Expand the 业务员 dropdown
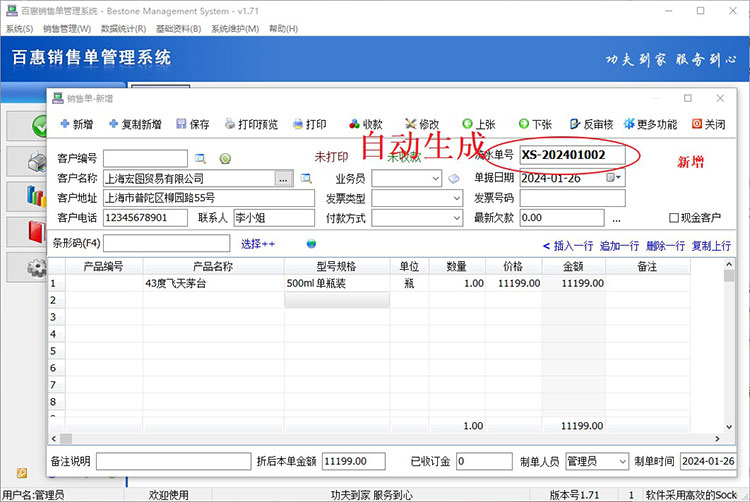The image size is (750, 502). pyautogui.click(x=435, y=179)
